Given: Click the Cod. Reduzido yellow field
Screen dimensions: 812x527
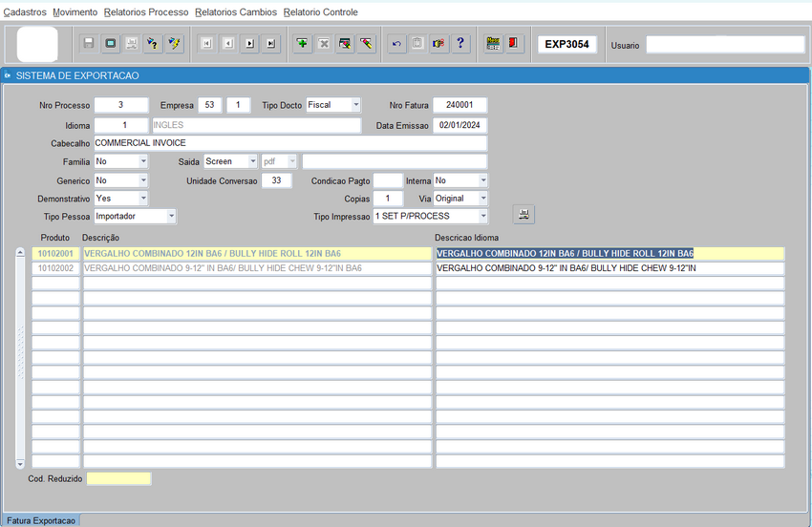Looking at the screenshot, I should pyautogui.click(x=118, y=479).
